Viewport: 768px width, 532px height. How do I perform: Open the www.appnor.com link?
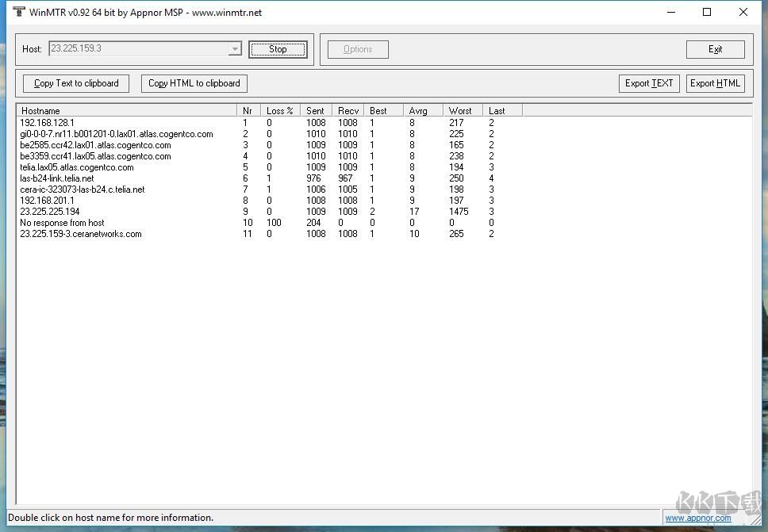click(697, 518)
